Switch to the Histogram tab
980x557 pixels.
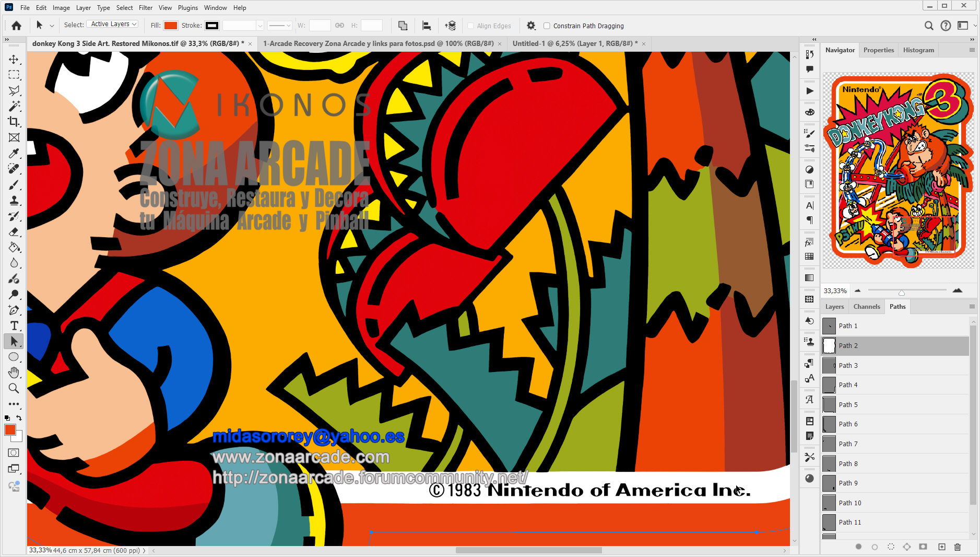(918, 50)
